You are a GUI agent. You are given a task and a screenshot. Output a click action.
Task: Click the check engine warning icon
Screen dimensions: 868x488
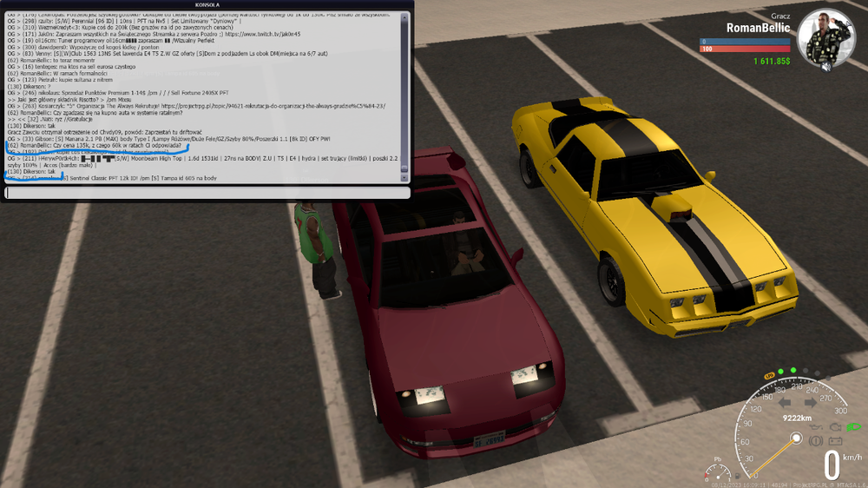[835, 427]
